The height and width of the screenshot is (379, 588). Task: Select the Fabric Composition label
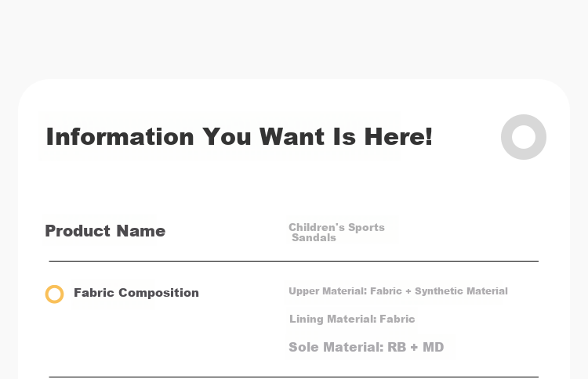tap(136, 293)
